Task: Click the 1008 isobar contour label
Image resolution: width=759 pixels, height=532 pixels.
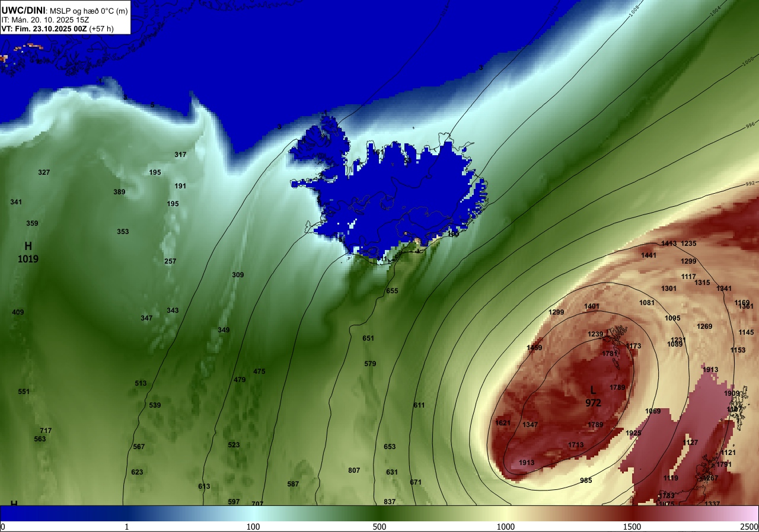Action: pos(635,11)
